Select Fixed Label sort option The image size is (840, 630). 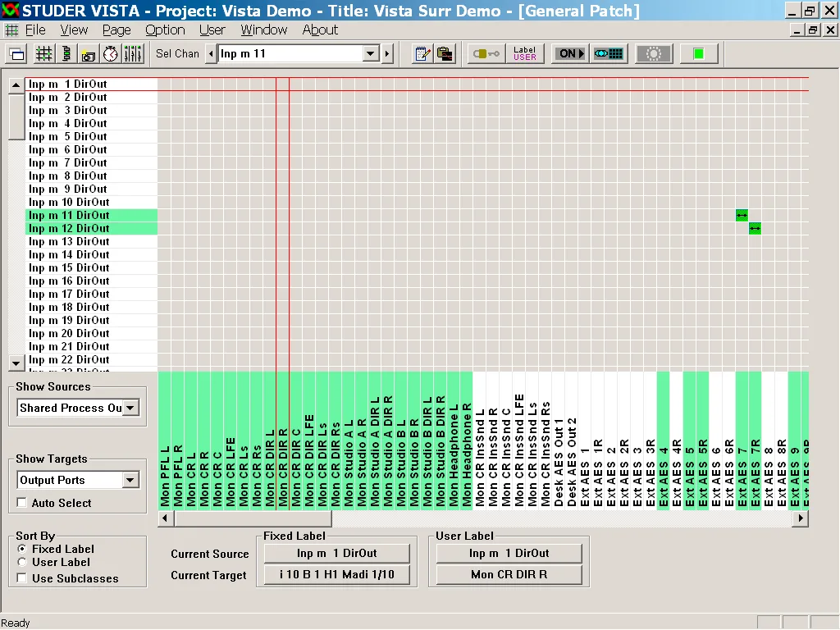tap(22, 549)
